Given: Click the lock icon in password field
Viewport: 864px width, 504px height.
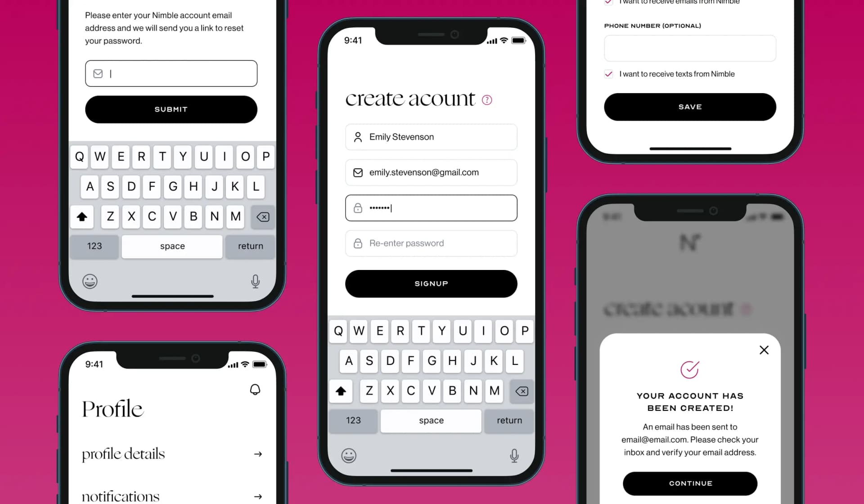Looking at the screenshot, I should click(x=358, y=207).
